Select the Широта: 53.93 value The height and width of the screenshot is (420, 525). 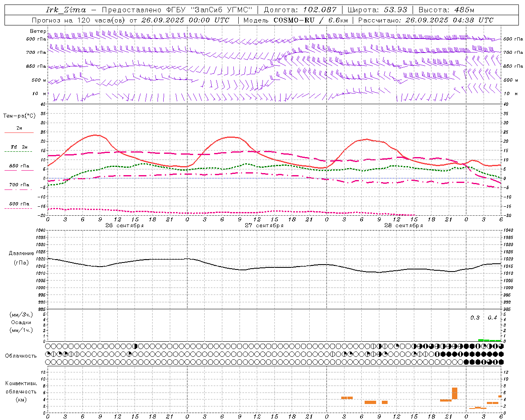pyautogui.click(x=377, y=10)
